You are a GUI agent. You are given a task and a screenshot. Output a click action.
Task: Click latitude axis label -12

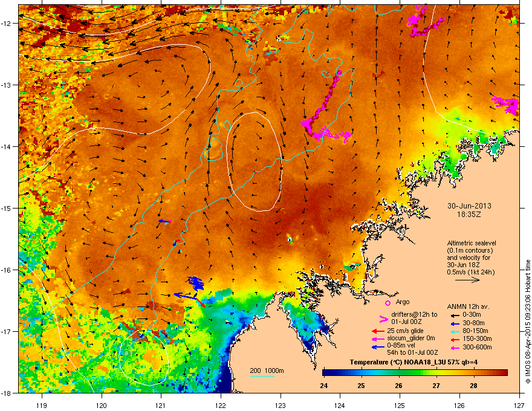click(x=6, y=23)
